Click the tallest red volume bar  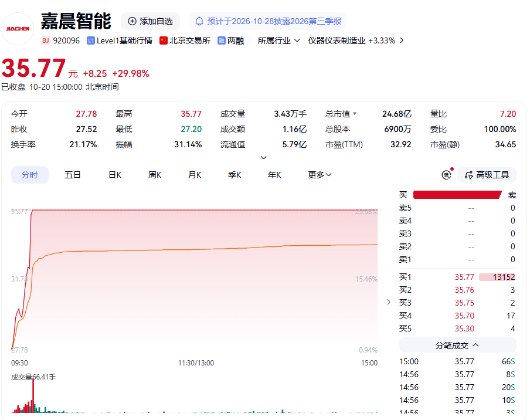[x=33, y=395]
